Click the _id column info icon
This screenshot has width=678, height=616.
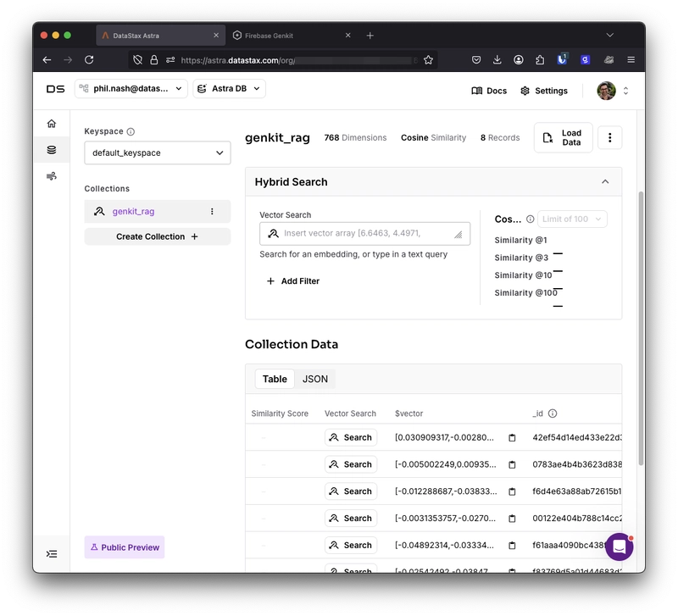(553, 413)
